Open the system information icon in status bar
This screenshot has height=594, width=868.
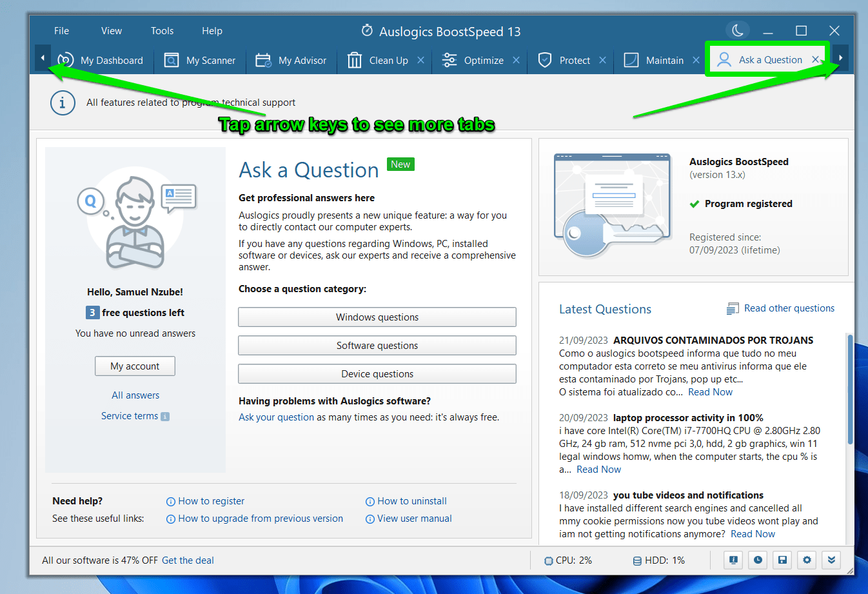click(733, 560)
